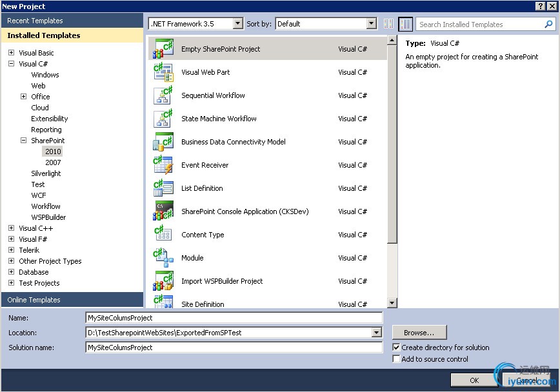This screenshot has height=392, width=560.
Task: Open the Recent Templates section
Action: click(72, 21)
